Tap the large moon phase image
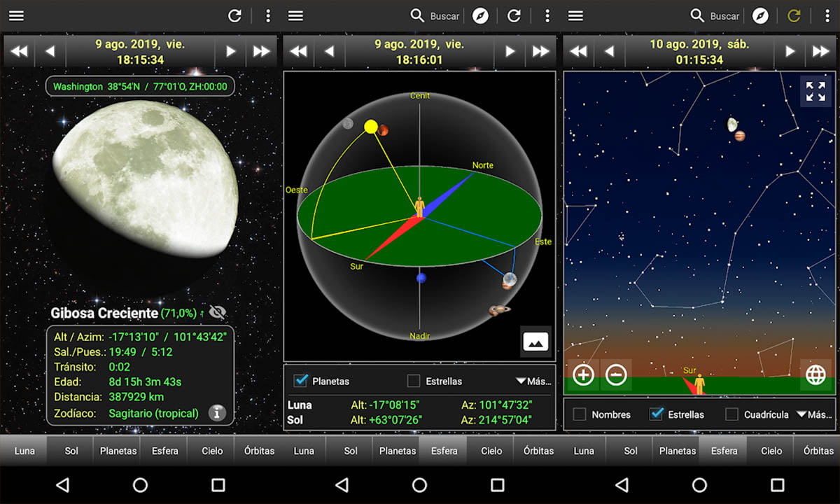 click(x=145, y=187)
